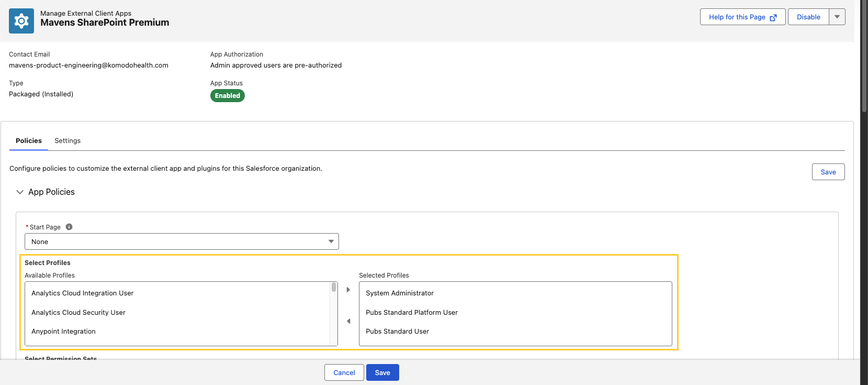Click the Cancel button in footer
This screenshot has height=385, width=868.
344,372
